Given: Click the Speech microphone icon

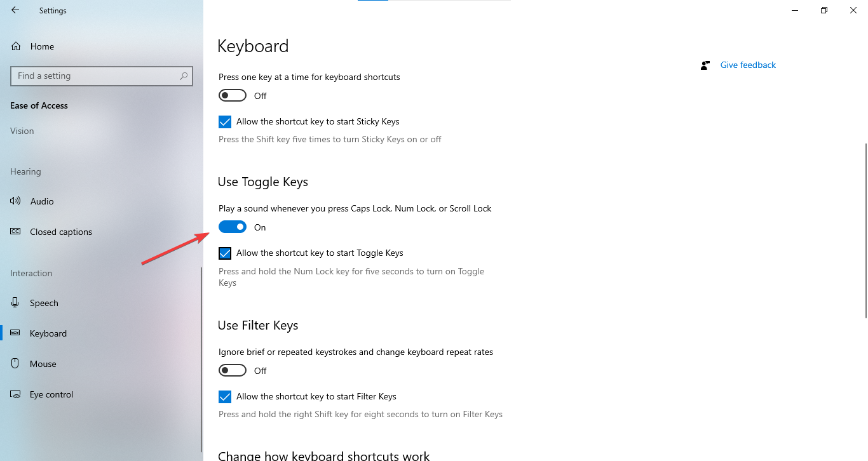Looking at the screenshot, I should pos(16,303).
